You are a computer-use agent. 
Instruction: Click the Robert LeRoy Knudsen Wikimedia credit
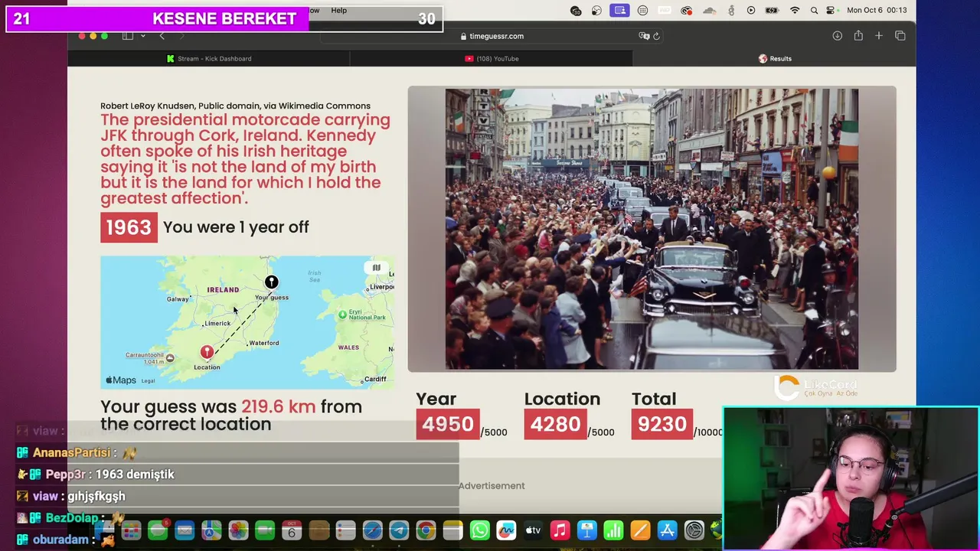(235, 106)
